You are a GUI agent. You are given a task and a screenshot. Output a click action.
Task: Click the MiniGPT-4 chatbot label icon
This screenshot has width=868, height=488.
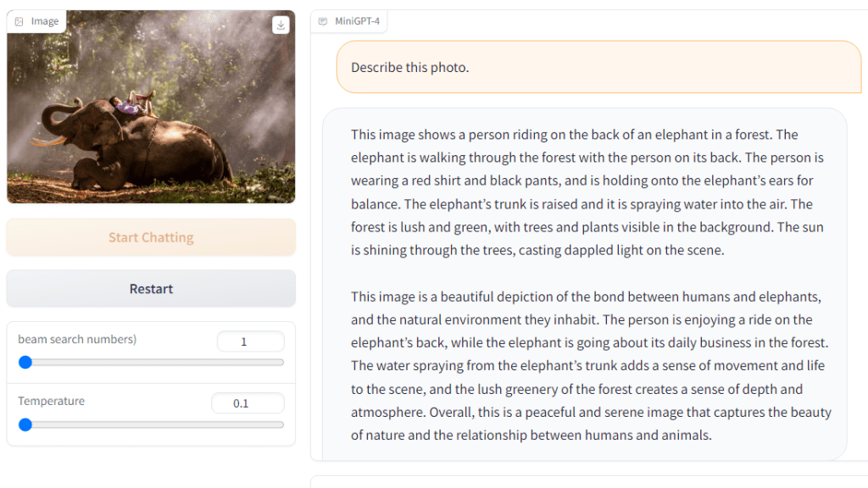[x=323, y=21]
